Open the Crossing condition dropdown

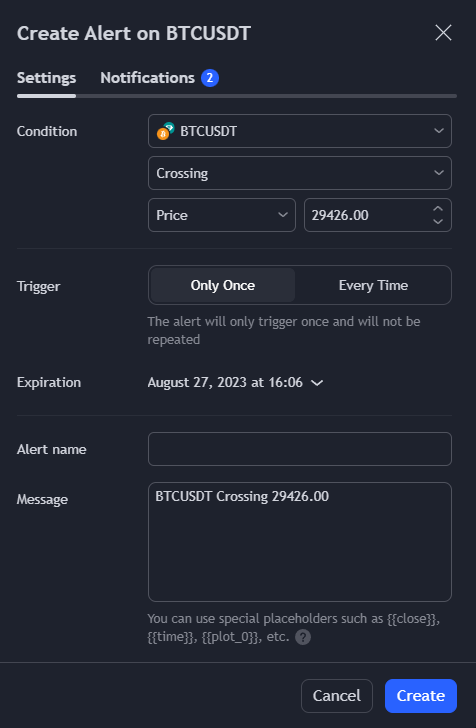[300, 173]
